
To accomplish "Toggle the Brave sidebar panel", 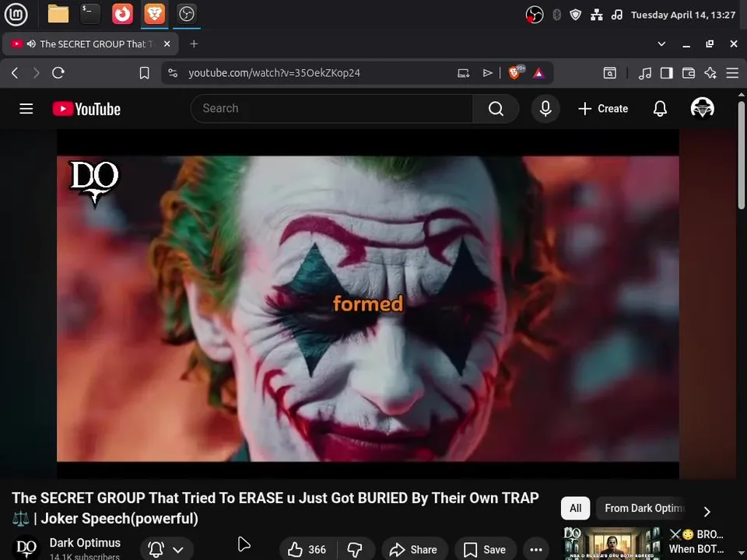I will click(667, 73).
